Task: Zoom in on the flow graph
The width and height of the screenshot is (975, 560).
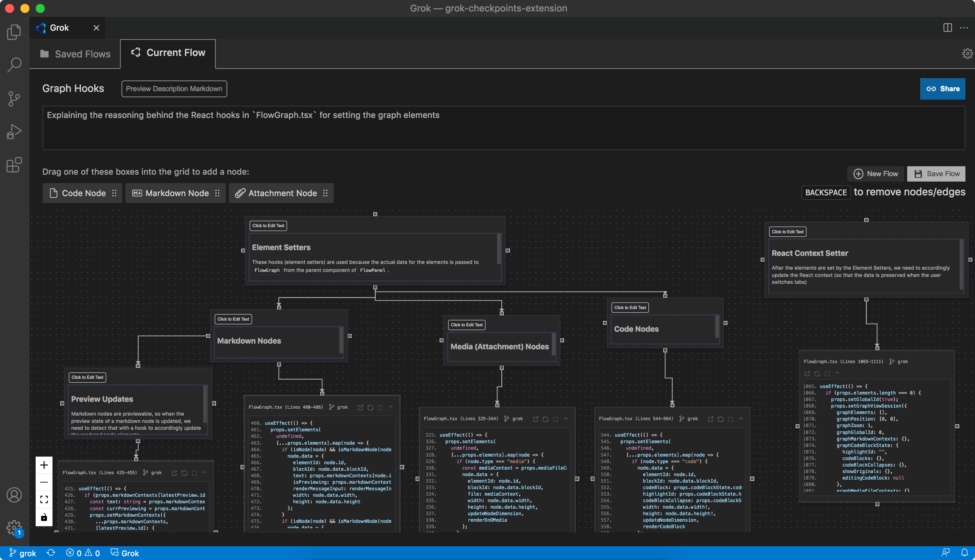Action: click(x=44, y=465)
